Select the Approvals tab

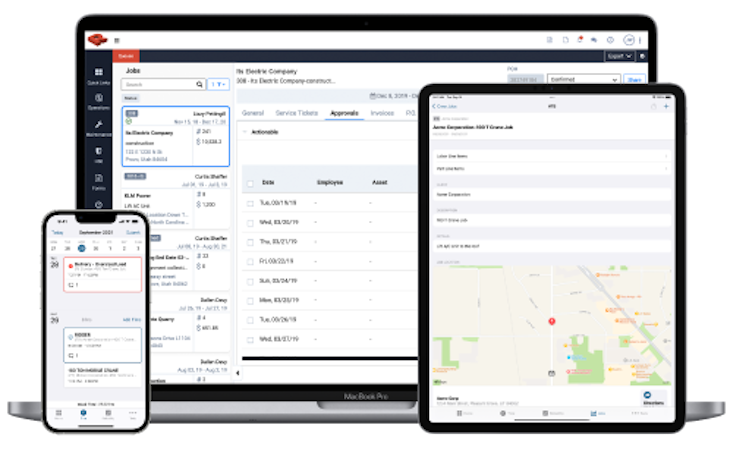[344, 113]
